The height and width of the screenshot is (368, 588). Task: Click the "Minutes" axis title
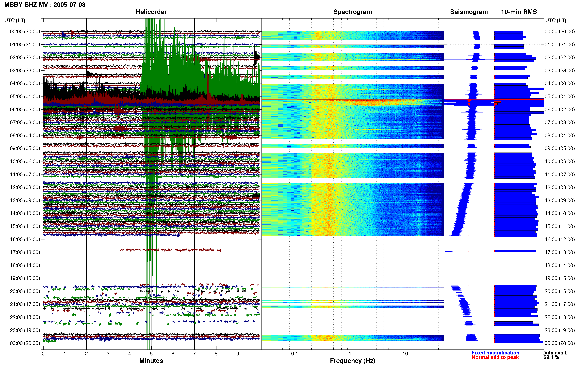[x=151, y=360]
